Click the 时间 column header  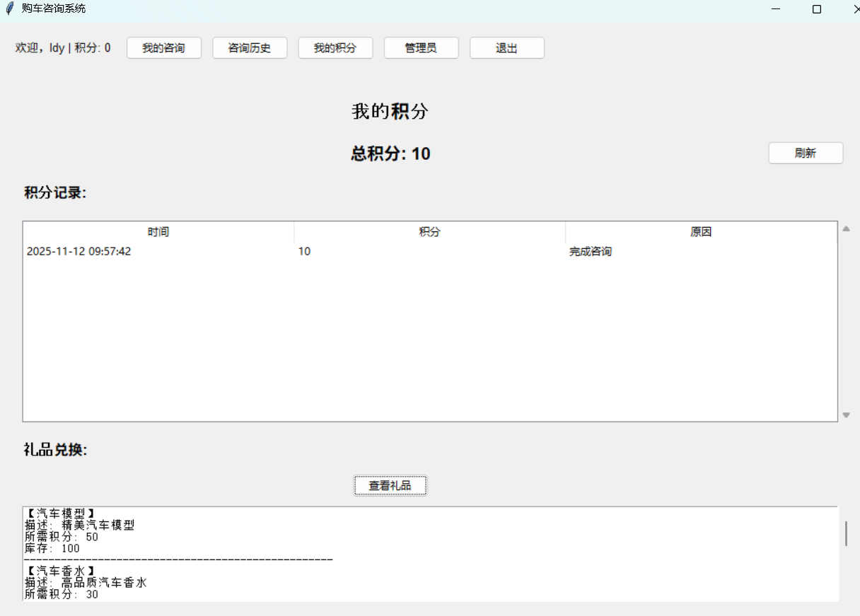(x=158, y=232)
